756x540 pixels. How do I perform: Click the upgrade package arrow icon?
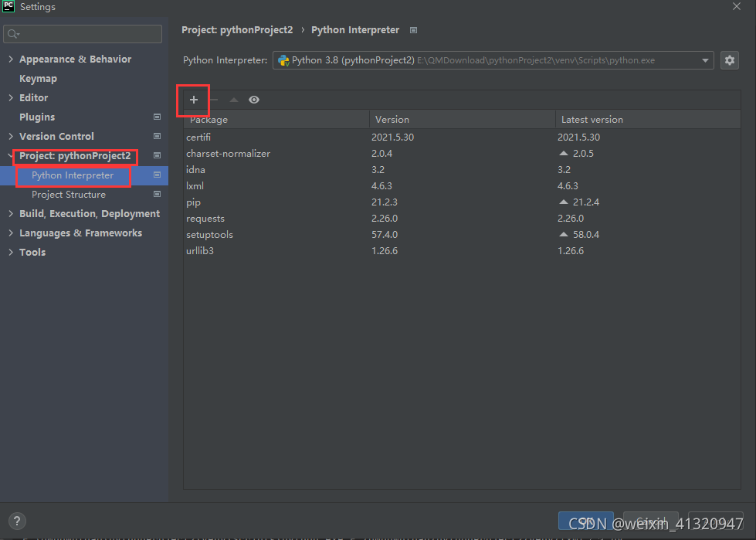234,100
